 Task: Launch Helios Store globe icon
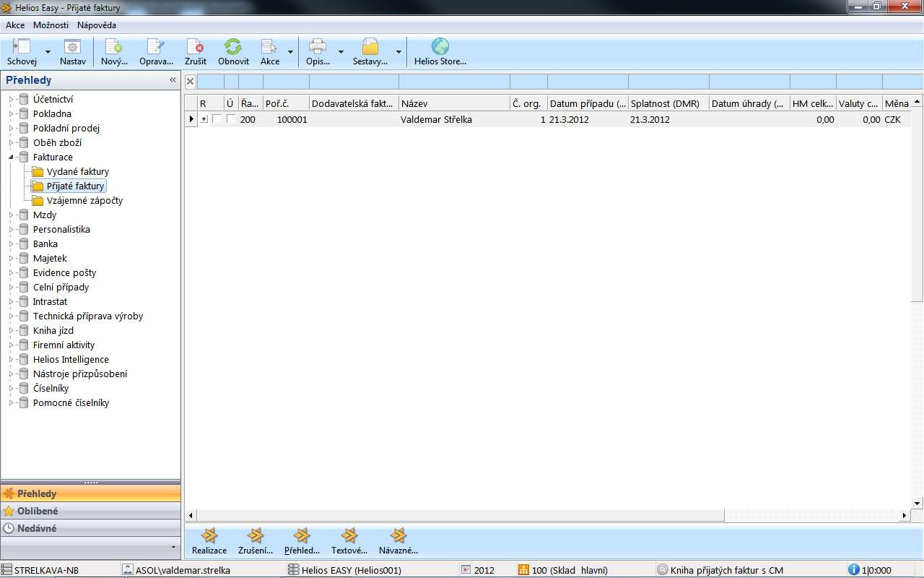[x=440, y=47]
